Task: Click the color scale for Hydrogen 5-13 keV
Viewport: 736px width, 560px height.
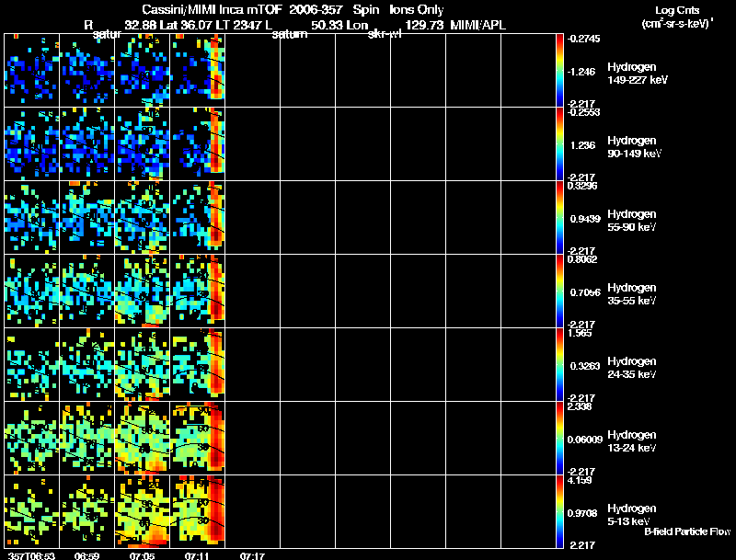Action: tap(559, 511)
